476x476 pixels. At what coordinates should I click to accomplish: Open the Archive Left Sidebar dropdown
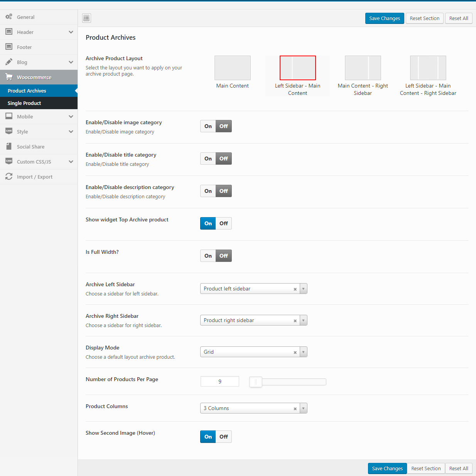(x=304, y=289)
